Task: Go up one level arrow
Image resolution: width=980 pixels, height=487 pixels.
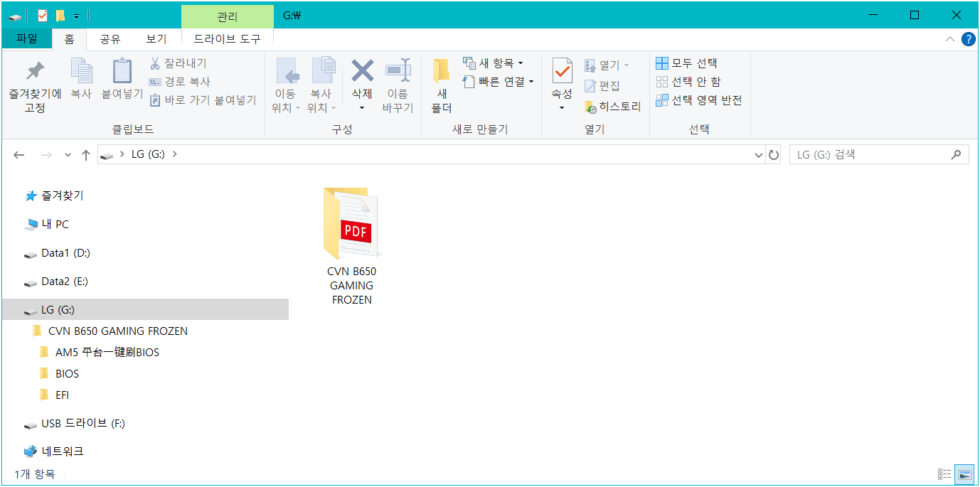Action: (85, 154)
